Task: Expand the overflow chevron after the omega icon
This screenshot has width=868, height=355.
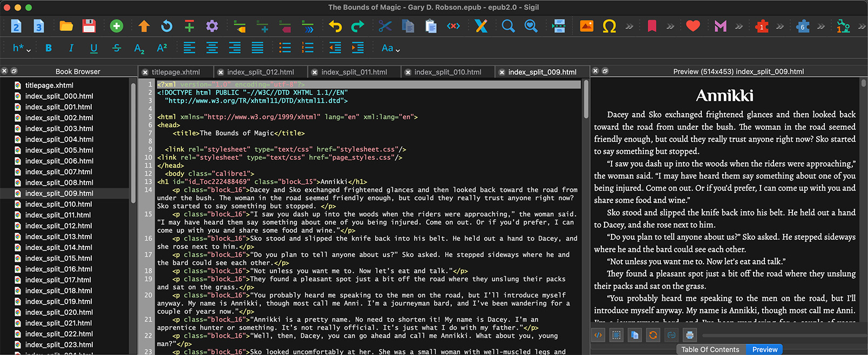Action: pyautogui.click(x=629, y=26)
